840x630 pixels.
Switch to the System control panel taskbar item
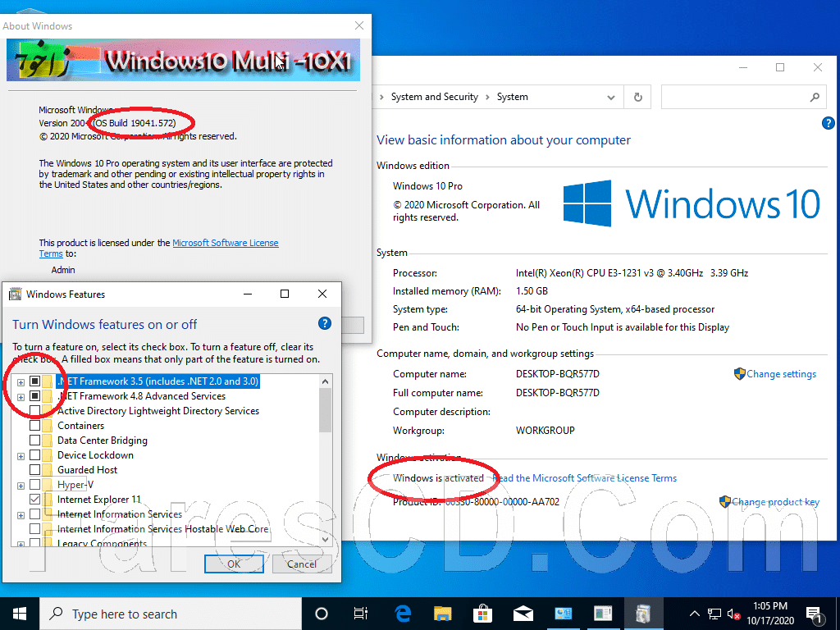pyautogui.click(x=563, y=614)
